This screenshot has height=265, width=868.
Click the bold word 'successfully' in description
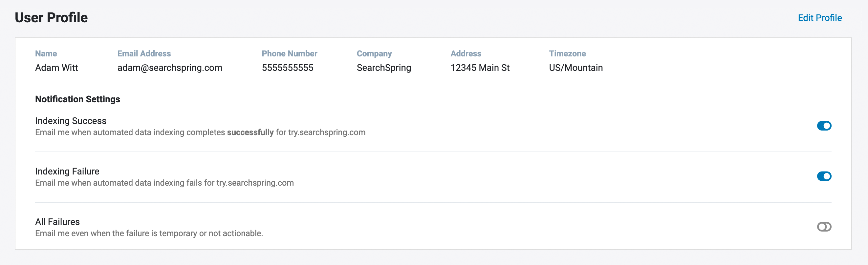point(250,132)
